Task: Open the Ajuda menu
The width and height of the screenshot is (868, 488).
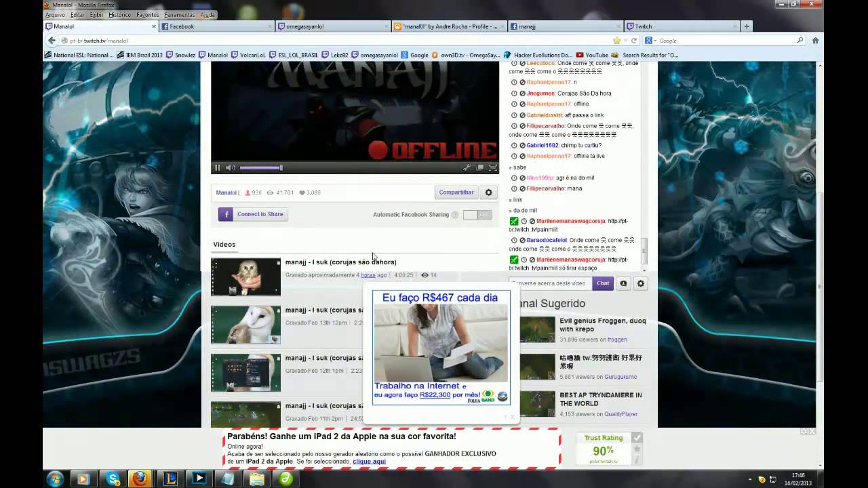Action: click(208, 14)
